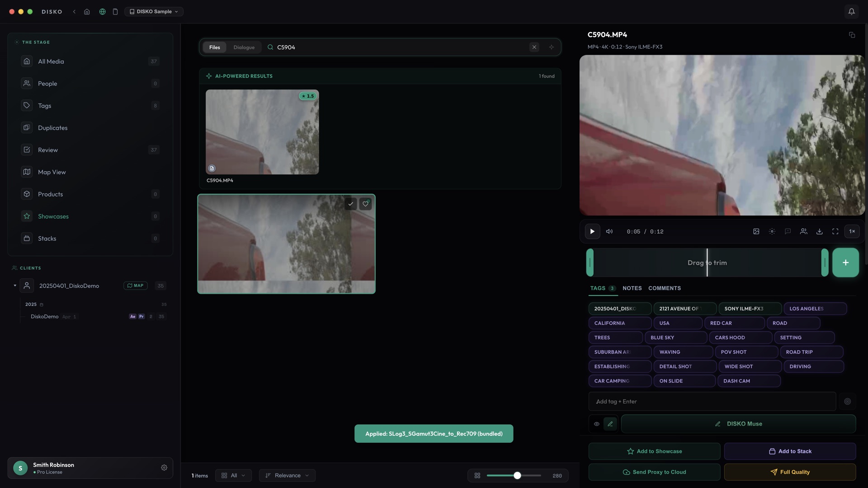
Task: Select the Dialogue search tab
Action: pyautogui.click(x=244, y=47)
